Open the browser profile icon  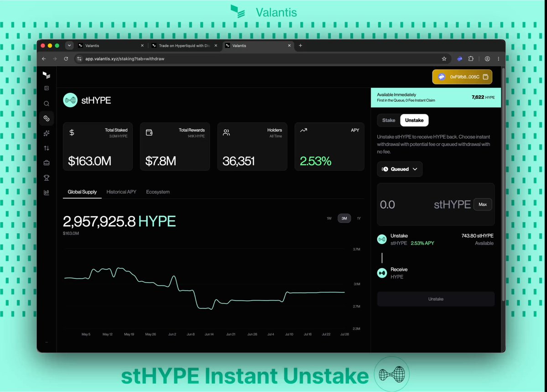[x=487, y=59]
